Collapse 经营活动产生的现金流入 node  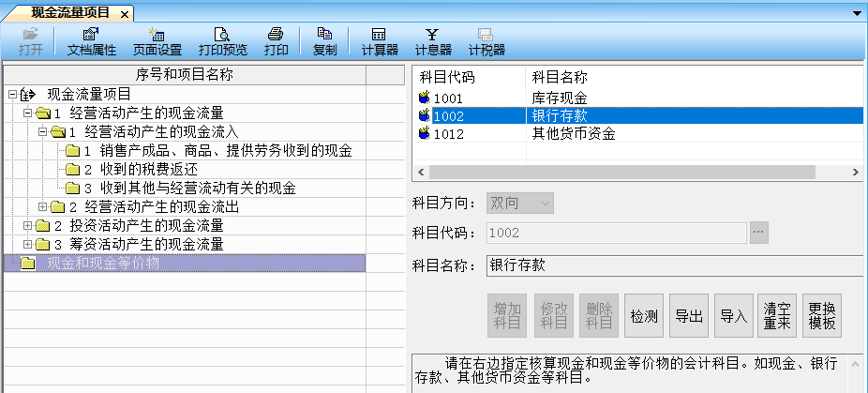42,132
